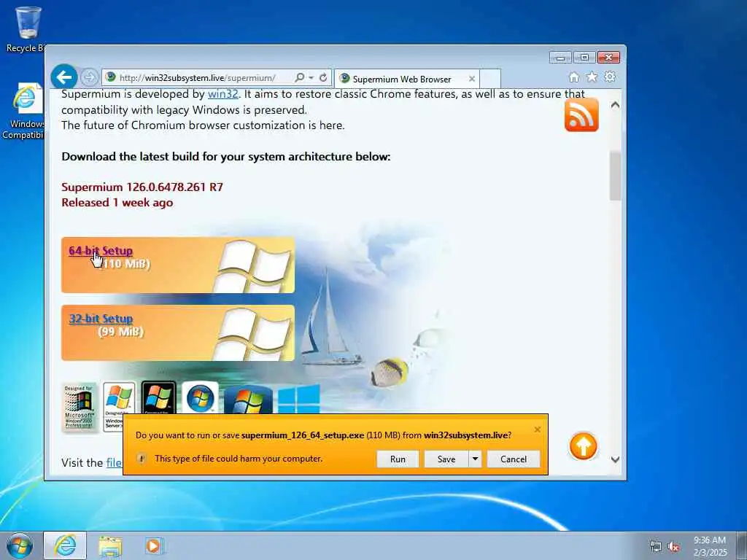Image resolution: width=747 pixels, height=560 pixels.
Task: Click the Released 1 week ago text
Action: point(117,203)
